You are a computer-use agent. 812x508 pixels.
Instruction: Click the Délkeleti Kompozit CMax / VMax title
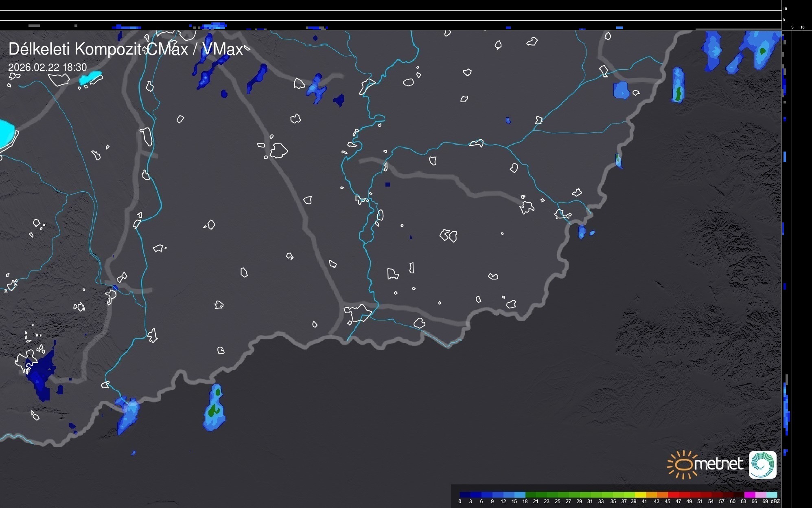pyautogui.click(x=125, y=49)
